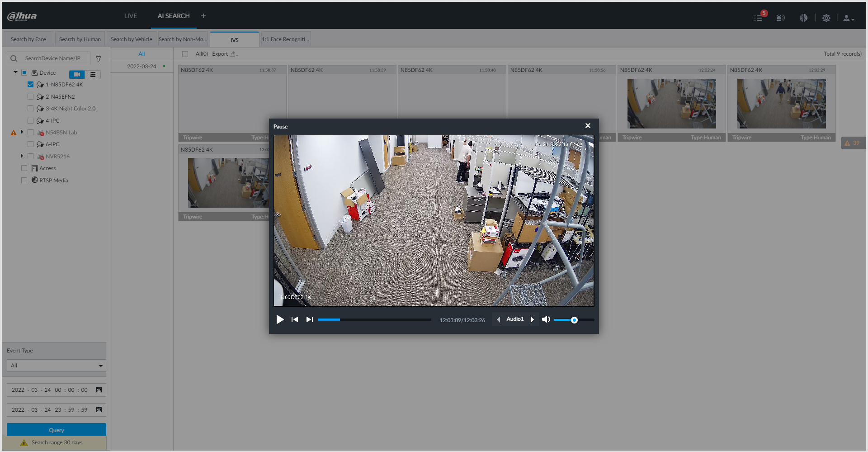Select all records checkbox
Viewport: 868px width, 452px height.
[x=185, y=54]
